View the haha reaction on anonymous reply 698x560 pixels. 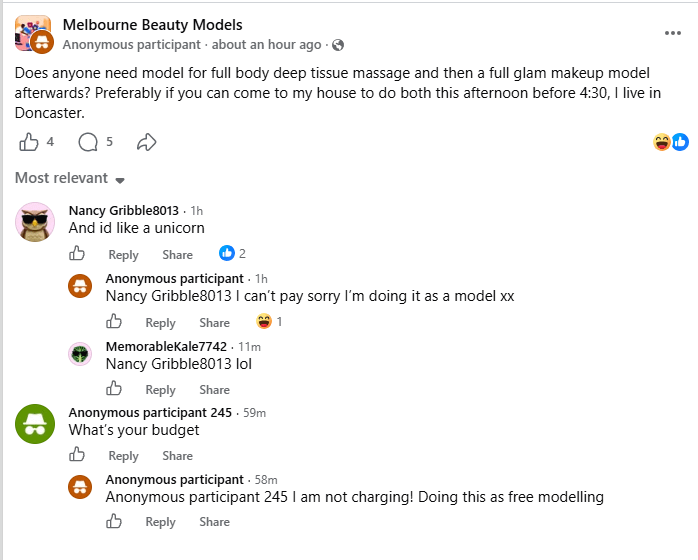(269, 321)
